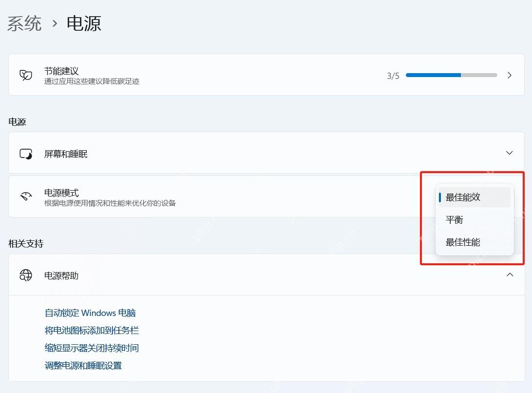Expand the 屏幕和睡眠 section chevron
Viewport: 532px width, 393px height.
tap(509, 153)
